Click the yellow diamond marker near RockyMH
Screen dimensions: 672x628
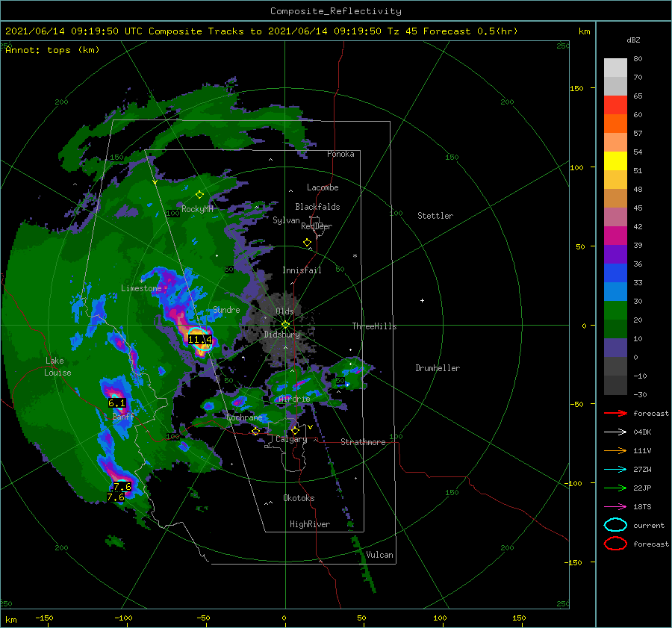[199, 195]
